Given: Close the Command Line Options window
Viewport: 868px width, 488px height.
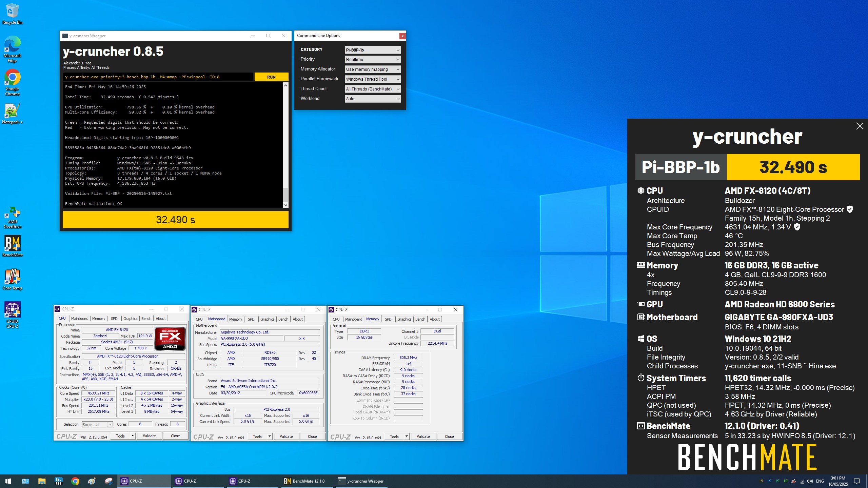Looking at the screenshot, I should click(x=402, y=36).
